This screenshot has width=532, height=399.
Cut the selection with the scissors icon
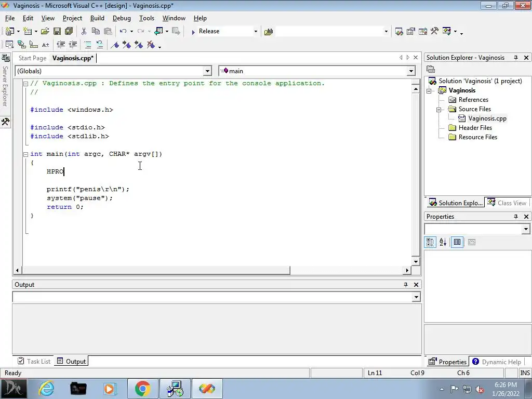[84, 31]
